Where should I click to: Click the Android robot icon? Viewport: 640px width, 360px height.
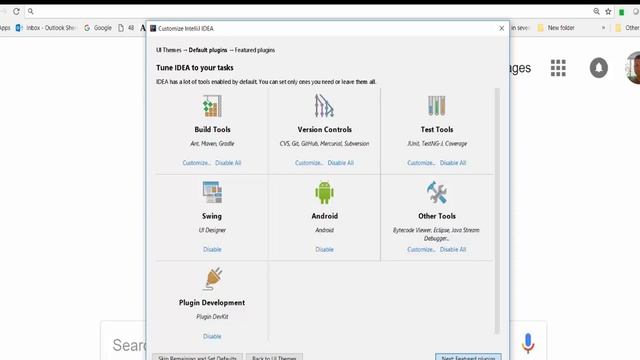(324, 192)
